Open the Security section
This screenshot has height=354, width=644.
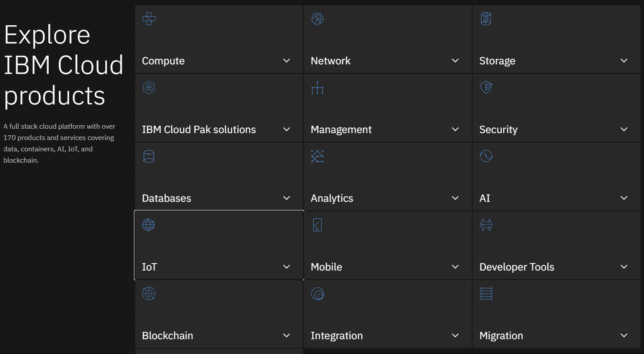click(624, 129)
